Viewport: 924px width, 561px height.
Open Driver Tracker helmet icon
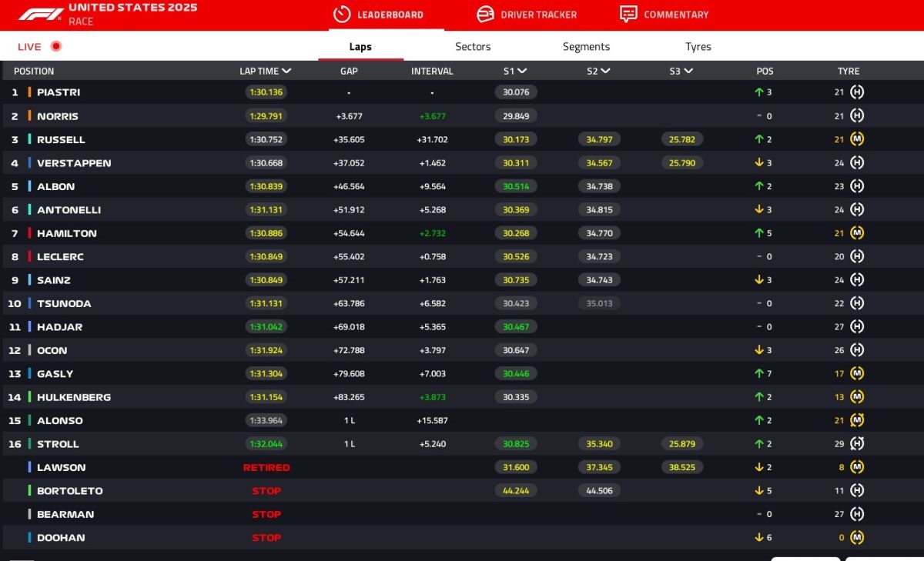click(x=485, y=15)
